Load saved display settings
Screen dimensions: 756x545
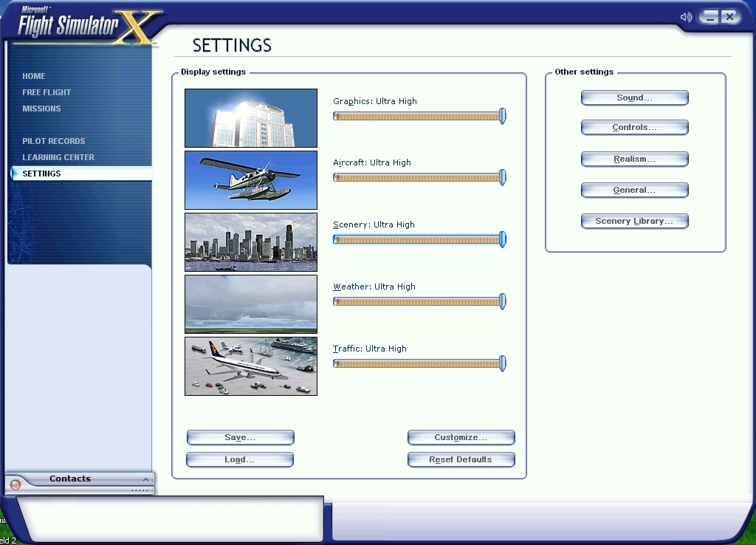point(240,459)
